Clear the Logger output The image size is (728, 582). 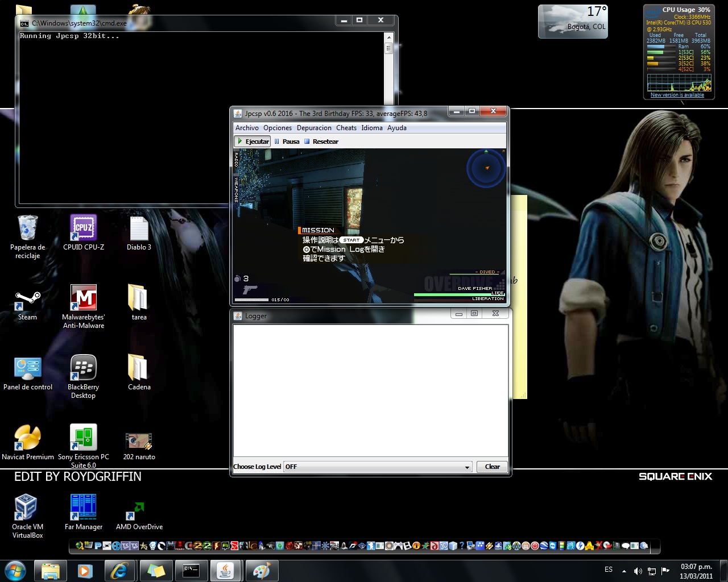492,467
